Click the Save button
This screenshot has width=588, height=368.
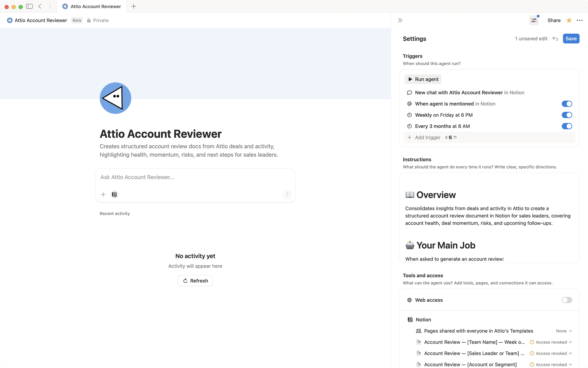pos(571,39)
